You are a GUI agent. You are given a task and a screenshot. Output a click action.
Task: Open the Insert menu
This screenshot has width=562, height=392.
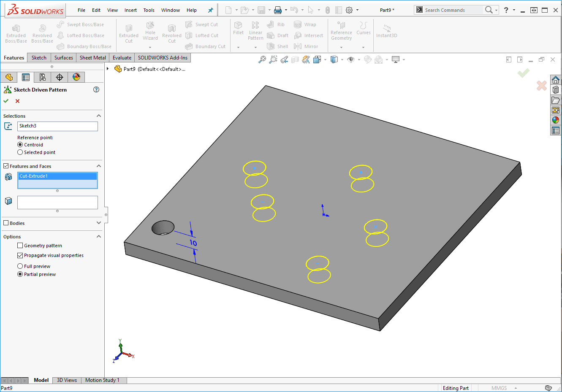(x=130, y=10)
